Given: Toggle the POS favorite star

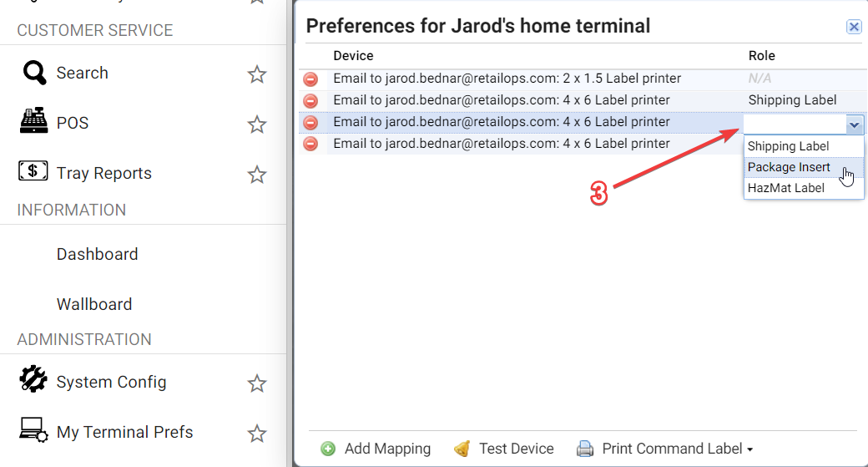Looking at the screenshot, I should (257, 124).
